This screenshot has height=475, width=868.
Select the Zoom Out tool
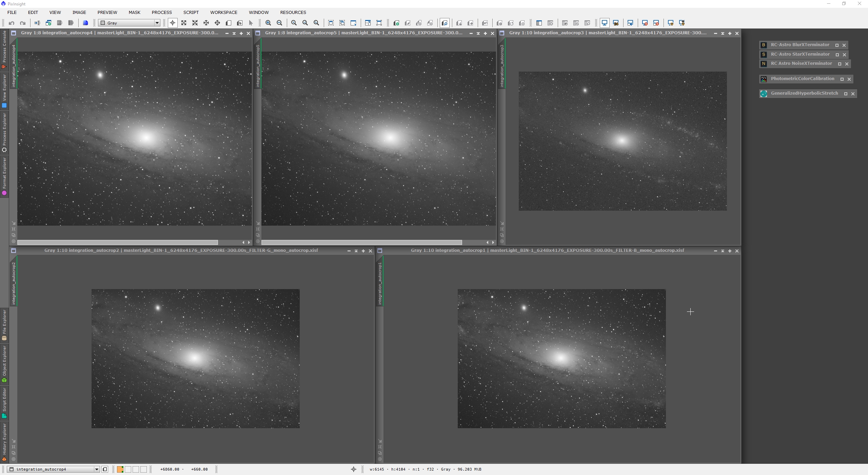(279, 23)
